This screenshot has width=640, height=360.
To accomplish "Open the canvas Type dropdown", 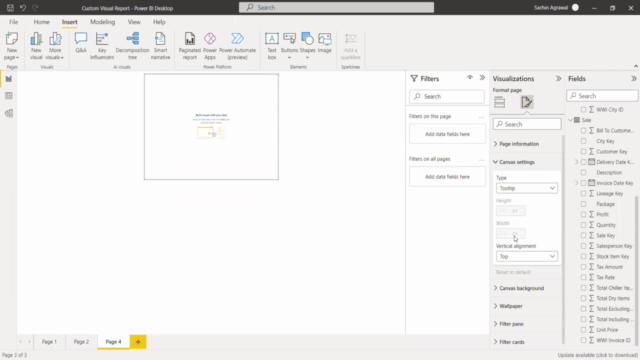I will click(527, 188).
